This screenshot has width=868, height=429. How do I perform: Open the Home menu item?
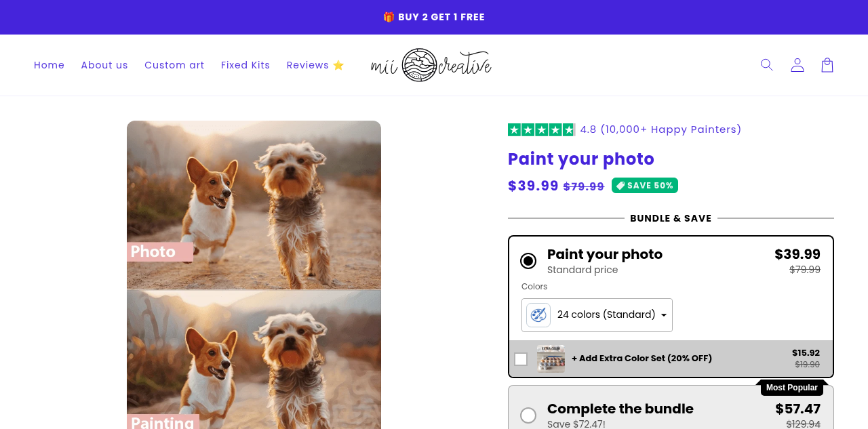pos(49,65)
